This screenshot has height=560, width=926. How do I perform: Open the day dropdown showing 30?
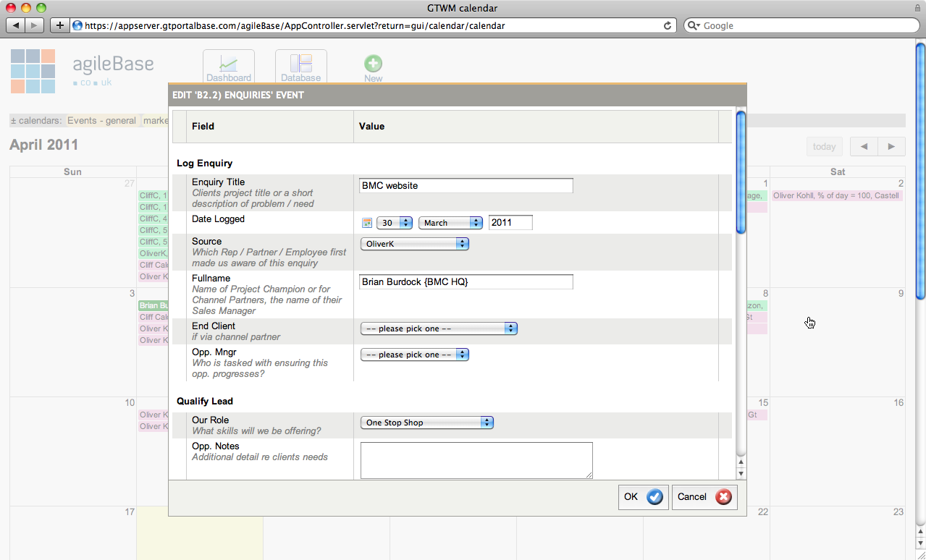click(x=395, y=223)
